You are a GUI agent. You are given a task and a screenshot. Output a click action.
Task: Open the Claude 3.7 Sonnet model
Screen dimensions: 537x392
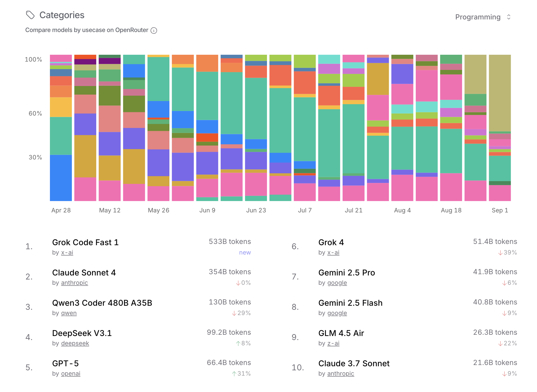[x=354, y=363]
